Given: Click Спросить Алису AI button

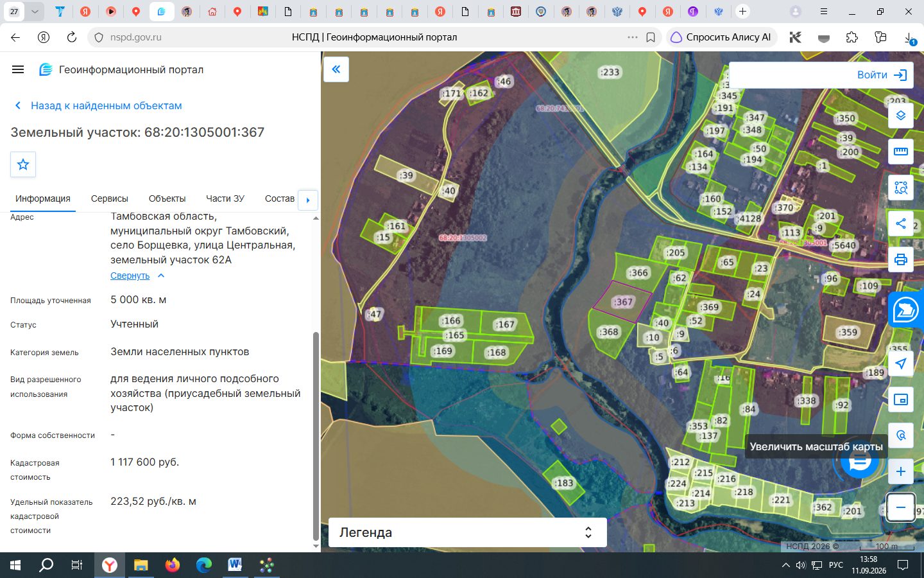Looking at the screenshot, I should click(721, 37).
